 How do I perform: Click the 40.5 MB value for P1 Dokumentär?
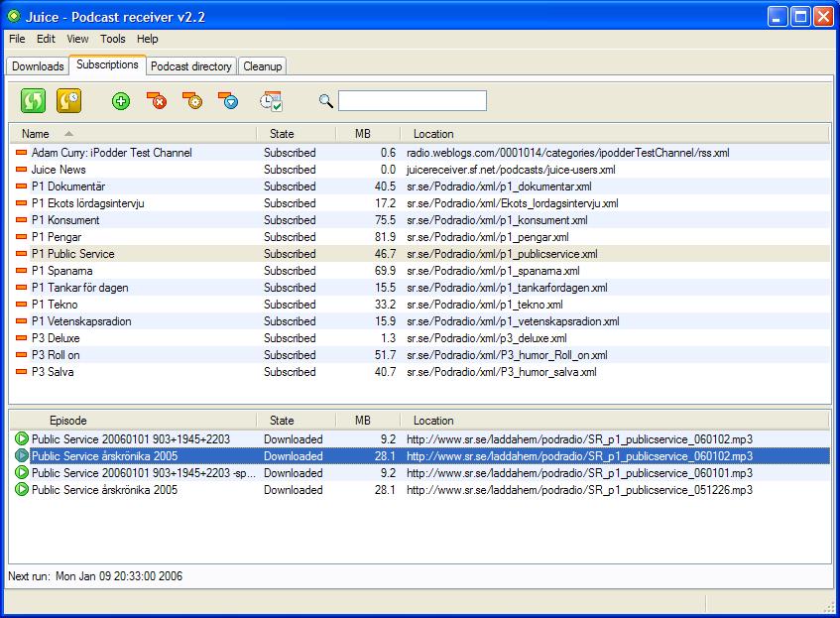coord(385,186)
